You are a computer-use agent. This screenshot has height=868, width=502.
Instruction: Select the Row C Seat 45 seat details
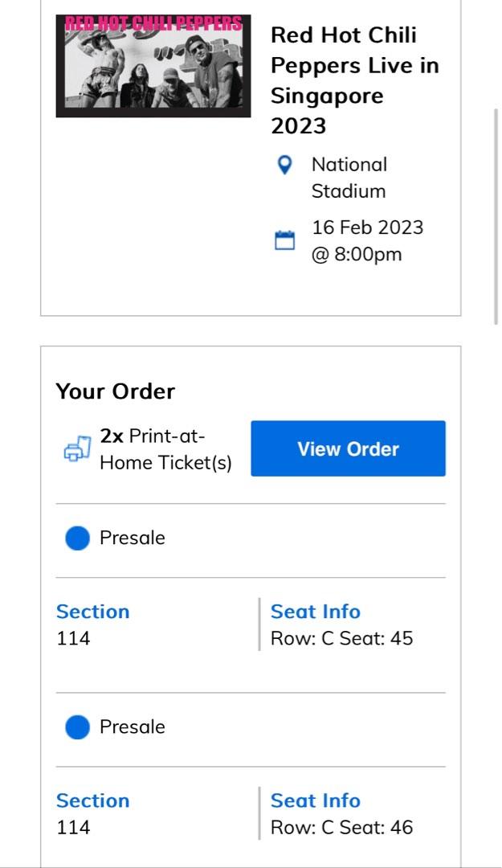(x=341, y=638)
